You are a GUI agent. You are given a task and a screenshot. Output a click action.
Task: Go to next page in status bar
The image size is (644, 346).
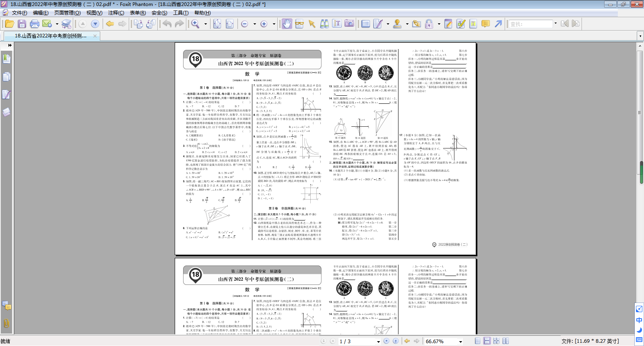(386, 341)
